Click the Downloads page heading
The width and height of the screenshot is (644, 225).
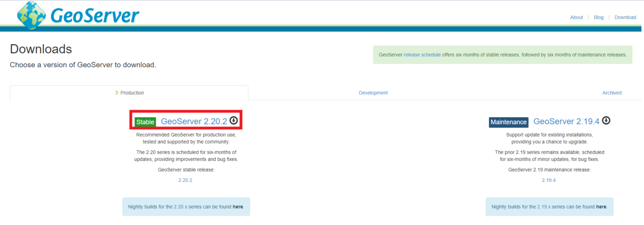41,49
